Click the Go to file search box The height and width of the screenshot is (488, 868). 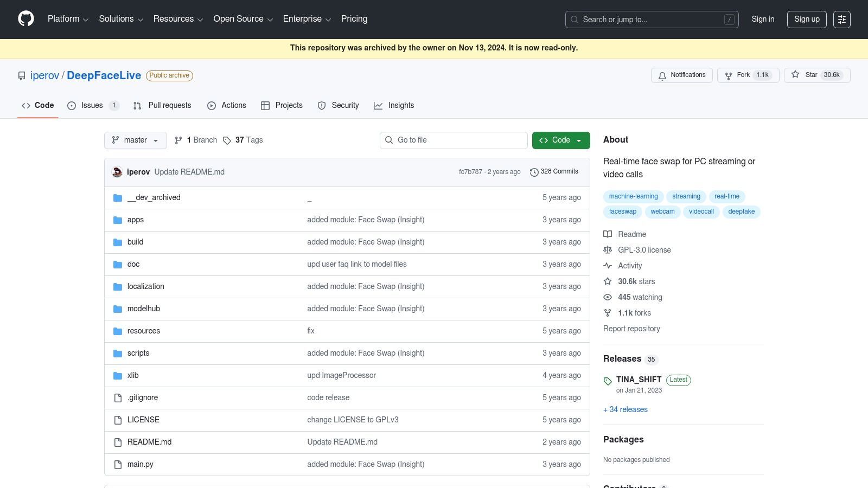pos(454,140)
